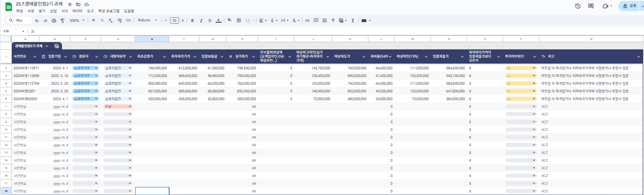Toggle bold formatting

(192, 20)
